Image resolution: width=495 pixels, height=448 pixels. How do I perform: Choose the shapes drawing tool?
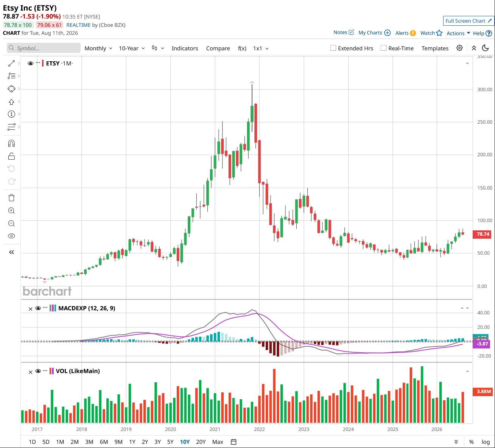[x=11, y=89]
